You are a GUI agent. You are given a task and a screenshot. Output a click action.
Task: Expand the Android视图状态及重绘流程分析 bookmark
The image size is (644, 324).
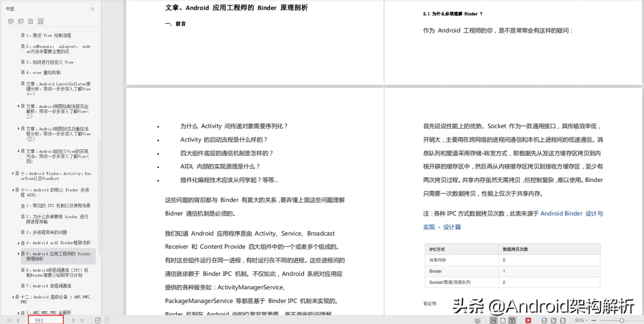coord(18,128)
